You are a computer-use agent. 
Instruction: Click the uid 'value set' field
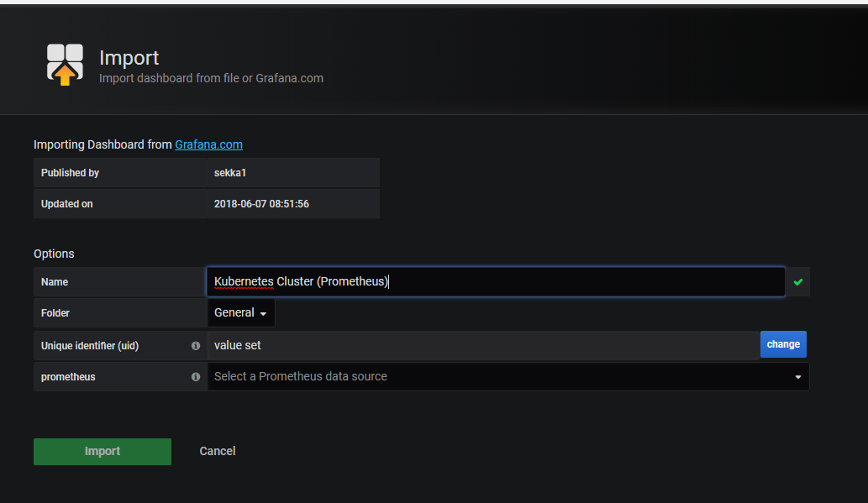483,345
